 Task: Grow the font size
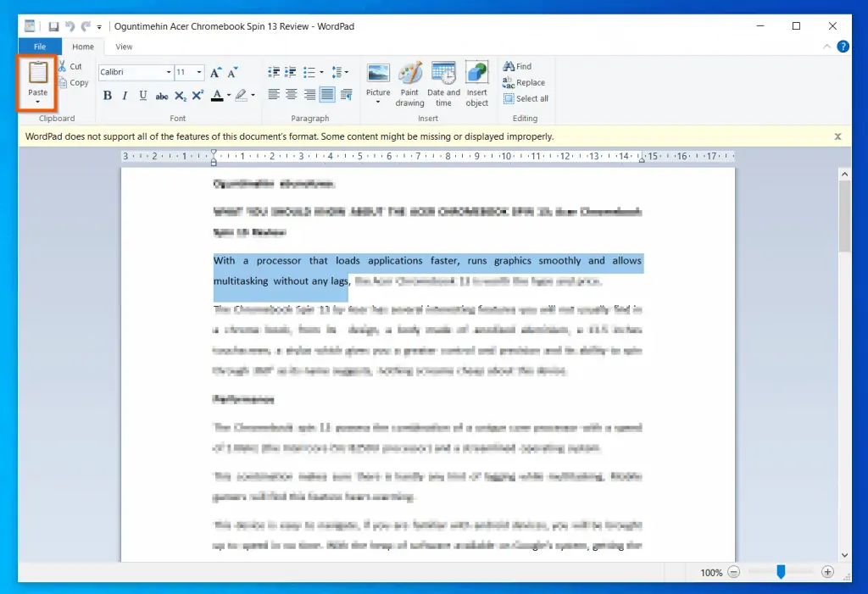coord(215,72)
